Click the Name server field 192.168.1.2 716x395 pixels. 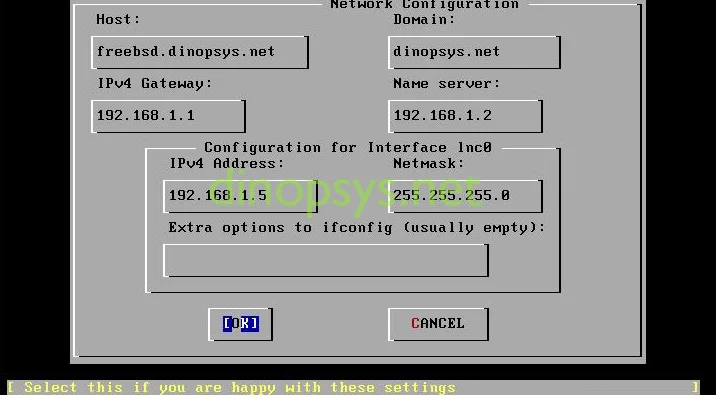pyautogui.click(x=465, y=116)
